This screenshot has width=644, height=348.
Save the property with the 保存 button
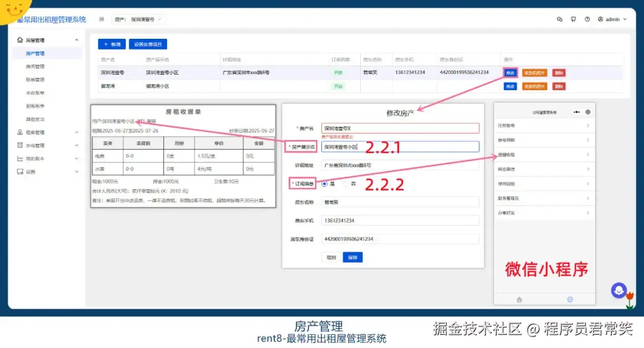point(352,258)
